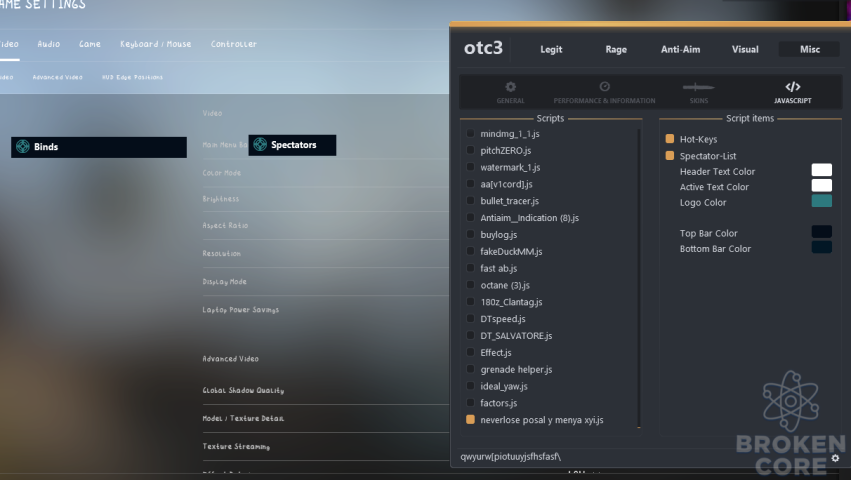Open the Top Bar Color swatch
This screenshot has width=851, height=480.
[822, 232]
